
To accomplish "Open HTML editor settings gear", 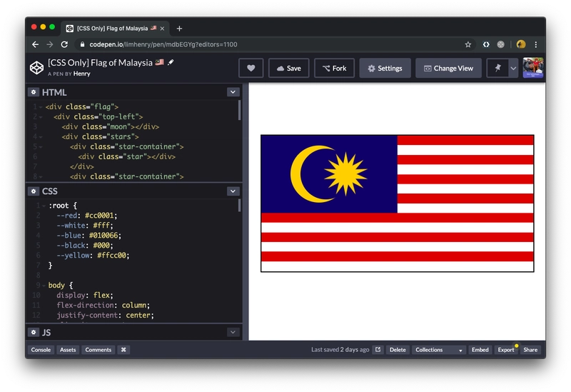I will point(34,92).
